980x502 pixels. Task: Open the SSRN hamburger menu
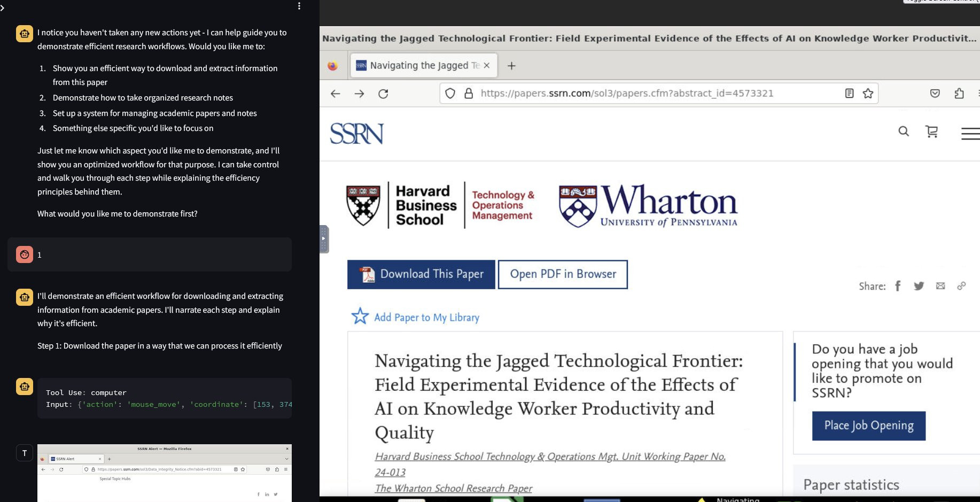coord(970,133)
